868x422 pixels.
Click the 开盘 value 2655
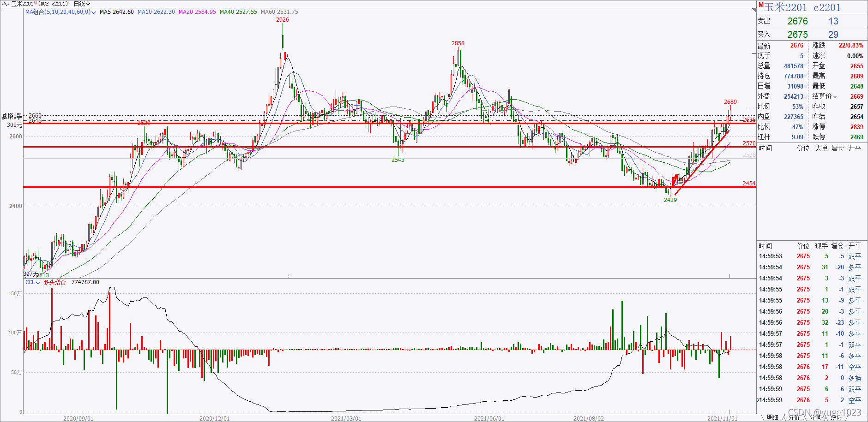(856, 66)
